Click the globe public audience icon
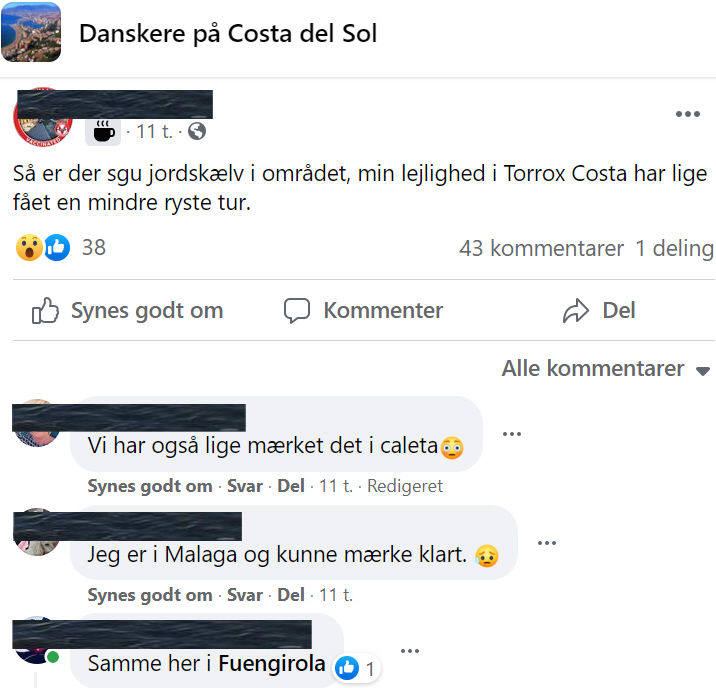 pos(197,131)
